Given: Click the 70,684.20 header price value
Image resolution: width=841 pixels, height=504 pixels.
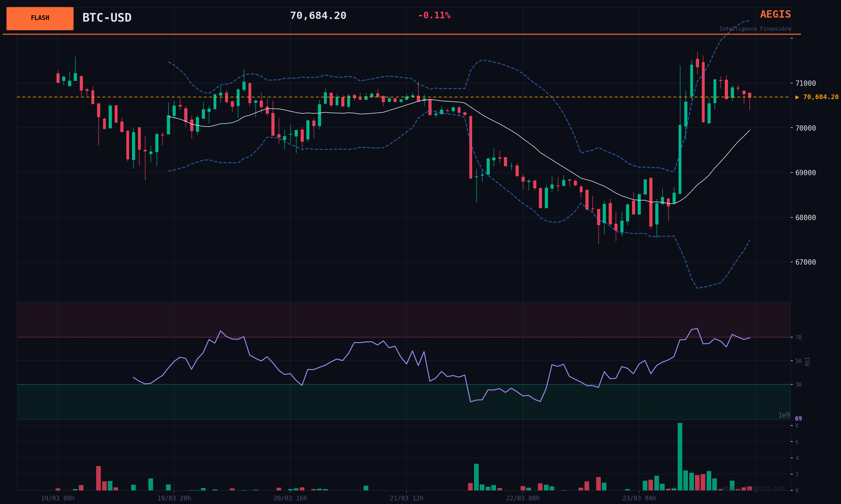Looking at the screenshot, I should pyautogui.click(x=318, y=16).
